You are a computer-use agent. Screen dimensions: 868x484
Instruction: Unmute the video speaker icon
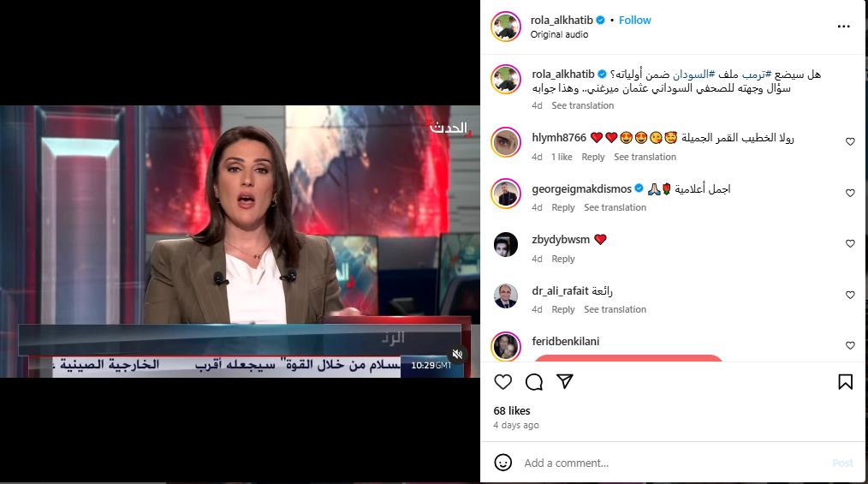457,354
